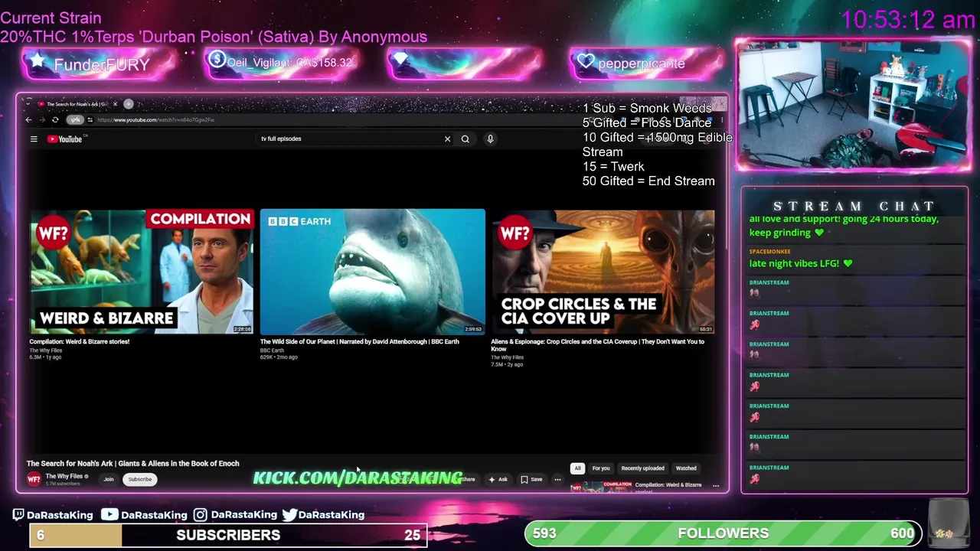Click the Join button
The width and height of the screenshot is (980, 551).
pos(109,479)
